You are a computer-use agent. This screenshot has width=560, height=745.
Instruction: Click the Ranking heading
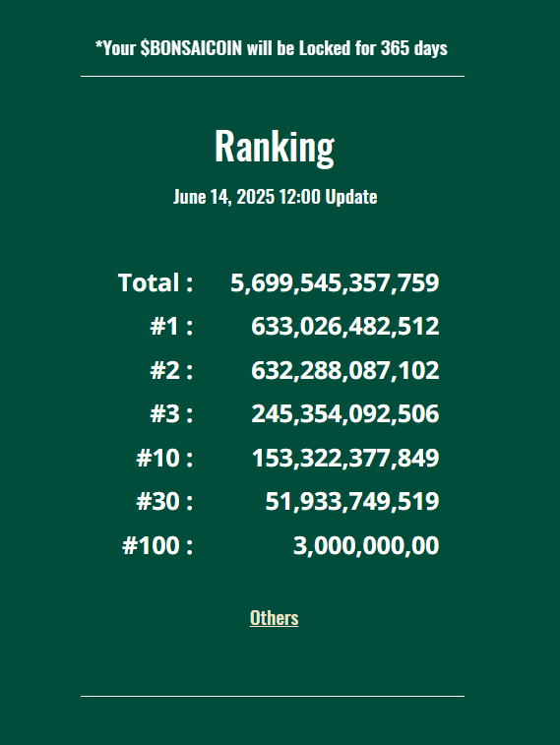(x=275, y=147)
